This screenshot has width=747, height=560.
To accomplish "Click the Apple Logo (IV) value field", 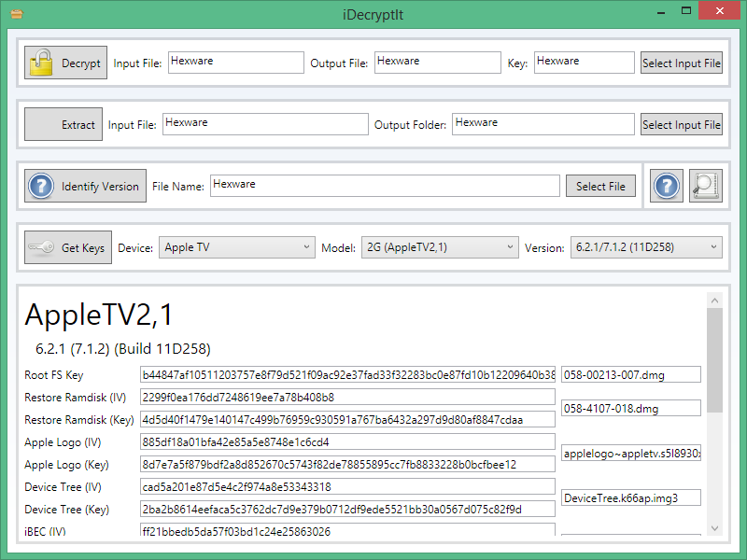I will click(347, 441).
